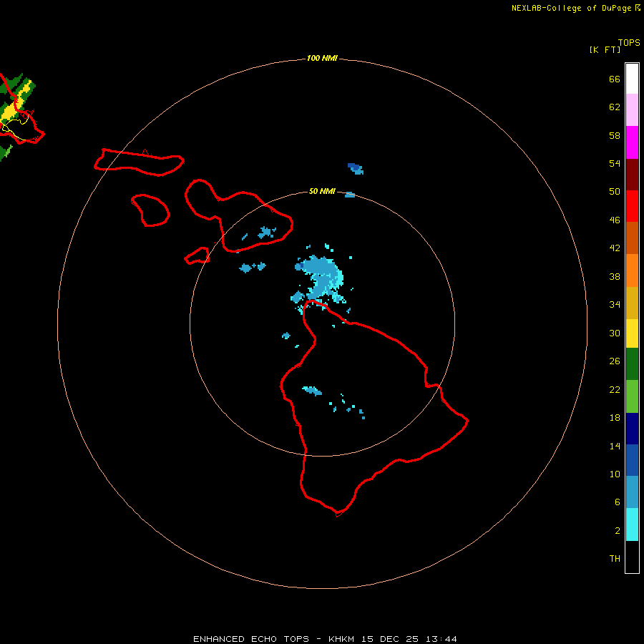Select the bright red 50 kft swatch
Screen dimensions: 644x644
pos(632,206)
